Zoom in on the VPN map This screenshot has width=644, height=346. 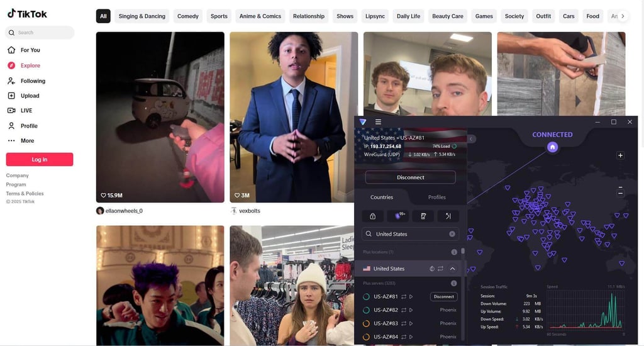[621, 155]
